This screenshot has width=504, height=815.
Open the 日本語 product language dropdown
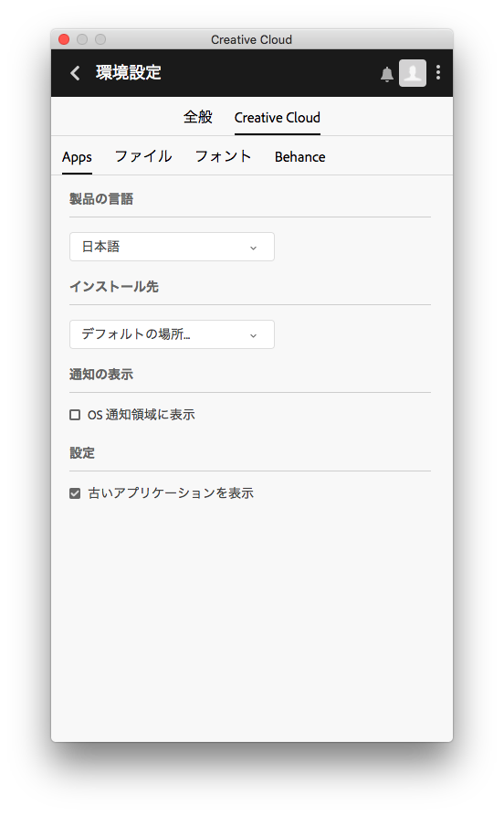coord(172,247)
